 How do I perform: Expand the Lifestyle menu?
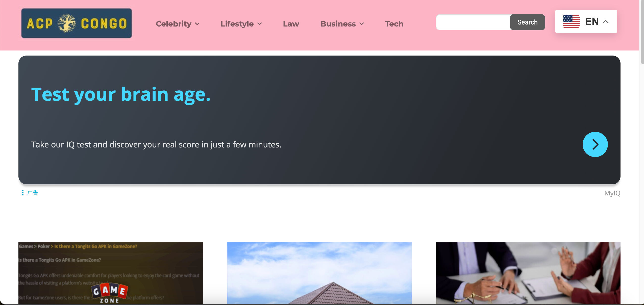click(241, 24)
